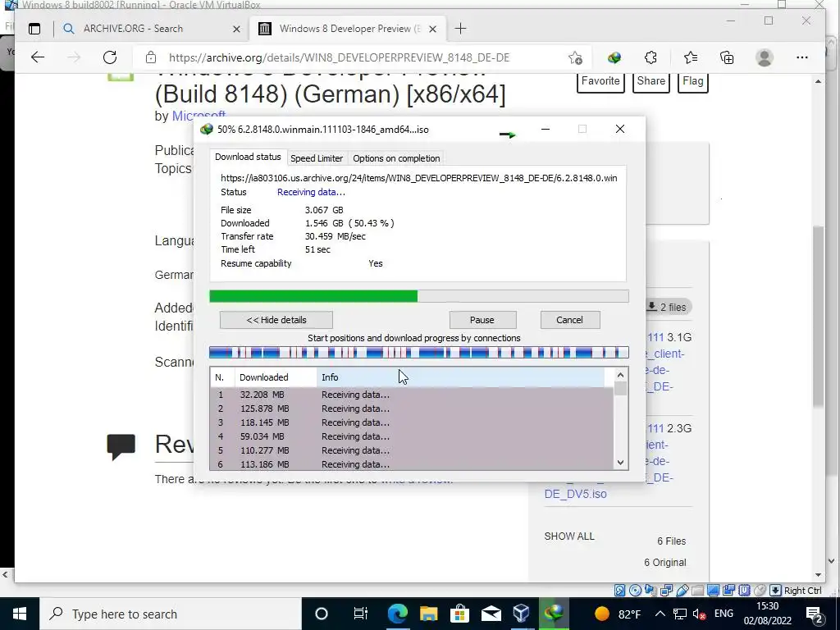Cancel the ISO download
Image resolution: width=840 pixels, height=630 pixels.
point(569,320)
